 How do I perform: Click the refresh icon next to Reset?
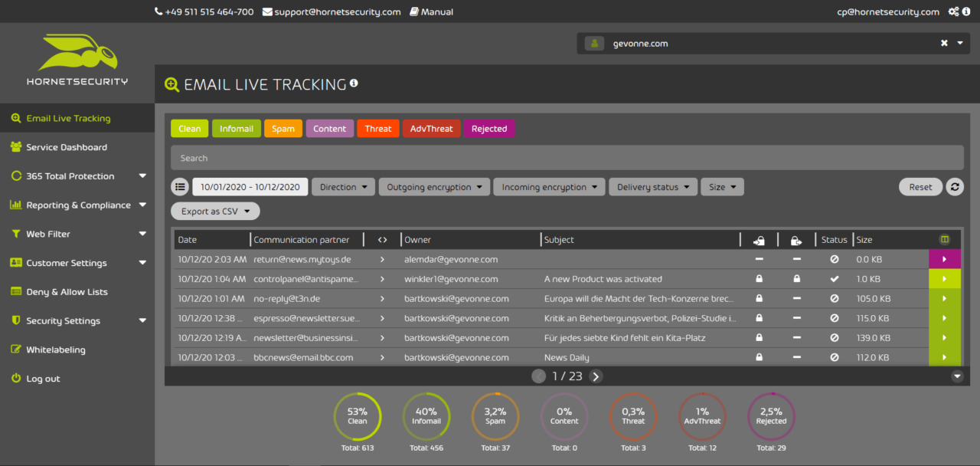(x=955, y=187)
